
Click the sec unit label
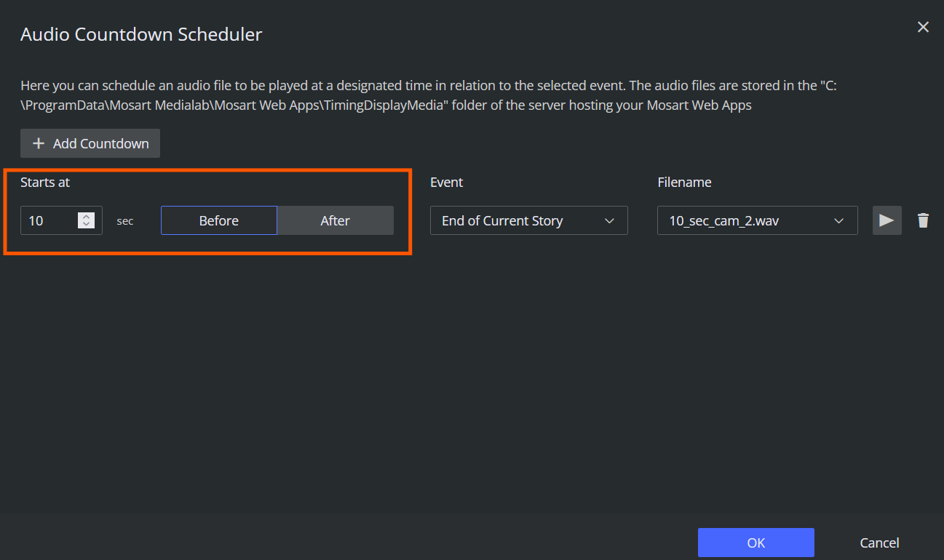125,221
